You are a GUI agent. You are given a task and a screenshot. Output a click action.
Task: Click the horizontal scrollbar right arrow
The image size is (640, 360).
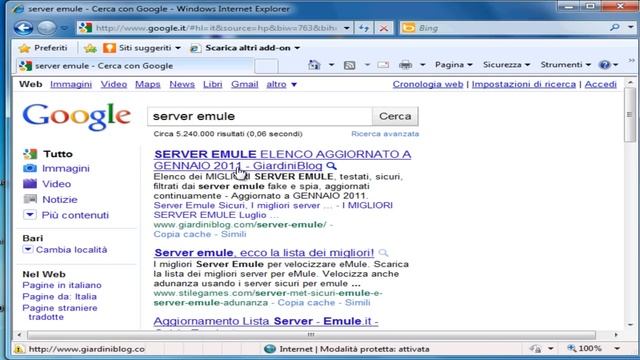click(616, 335)
